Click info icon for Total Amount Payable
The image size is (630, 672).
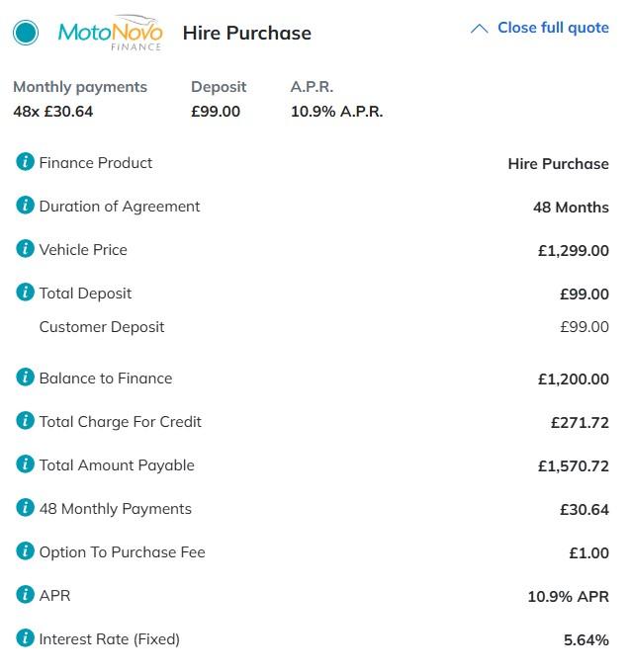point(25,464)
